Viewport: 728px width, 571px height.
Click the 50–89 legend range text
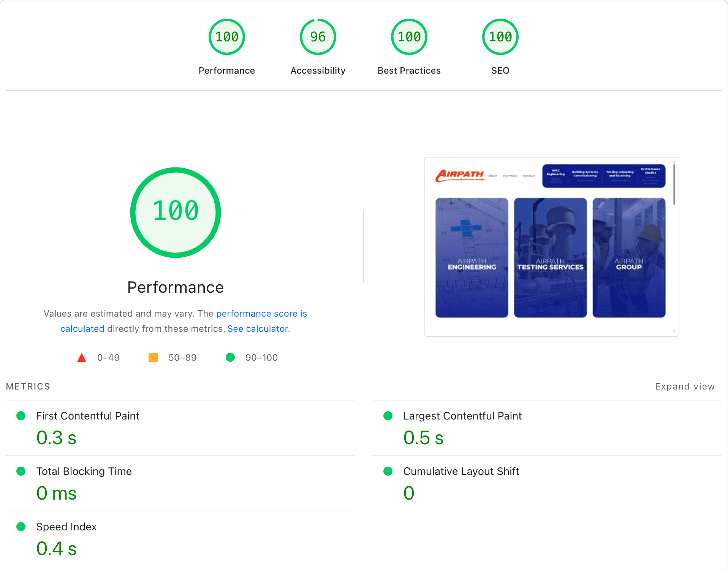point(182,358)
